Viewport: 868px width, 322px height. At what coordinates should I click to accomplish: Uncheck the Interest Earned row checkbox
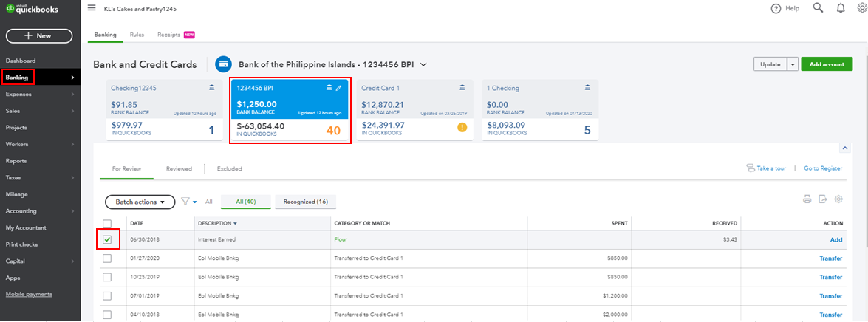coord(107,239)
